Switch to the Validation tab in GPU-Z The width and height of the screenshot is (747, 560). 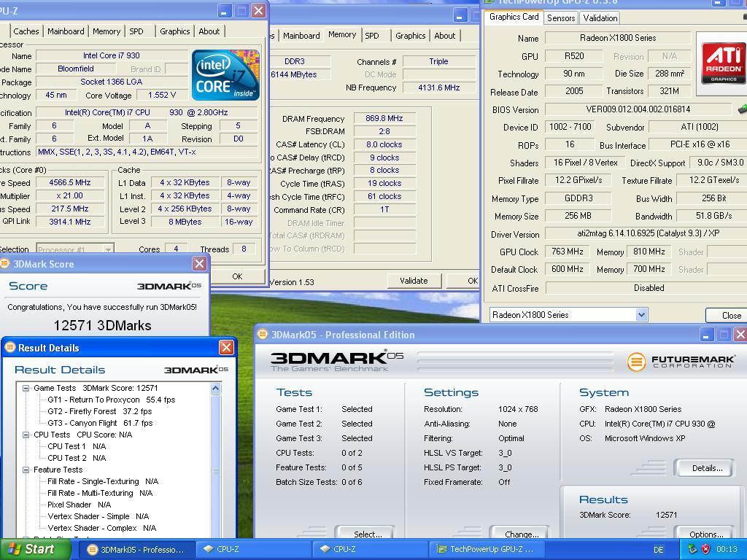point(600,18)
